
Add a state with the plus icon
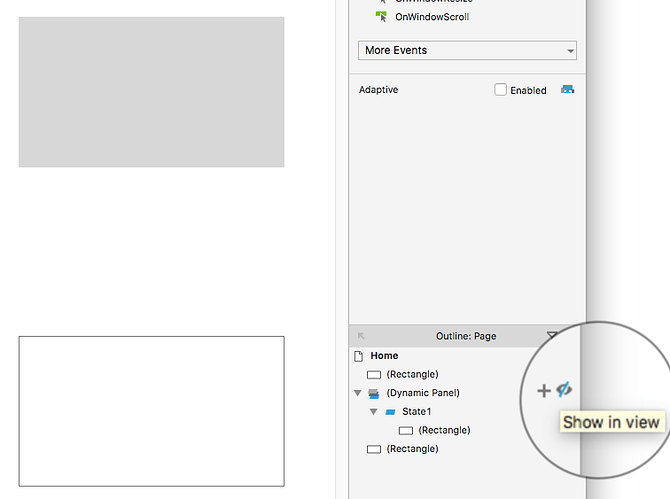[543, 391]
